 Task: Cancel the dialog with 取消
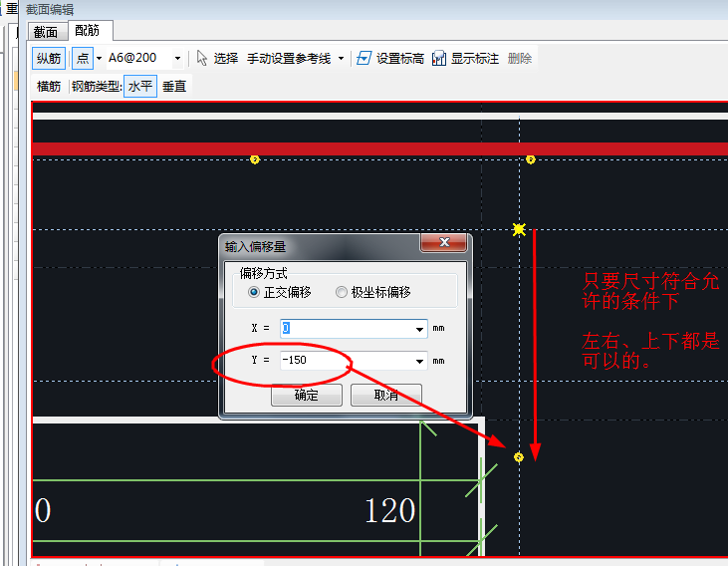pyautogui.click(x=386, y=395)
